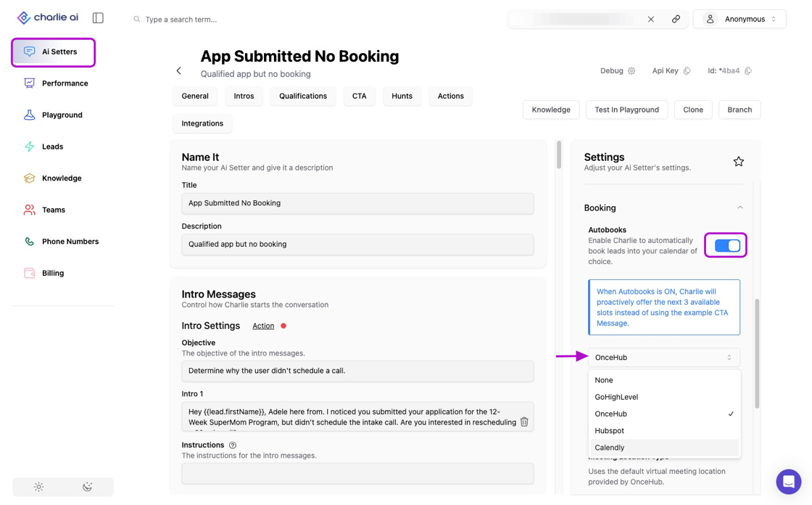Open the chat support bubble
The width and height of the screenshot is (812, 505).
[788, 482]
